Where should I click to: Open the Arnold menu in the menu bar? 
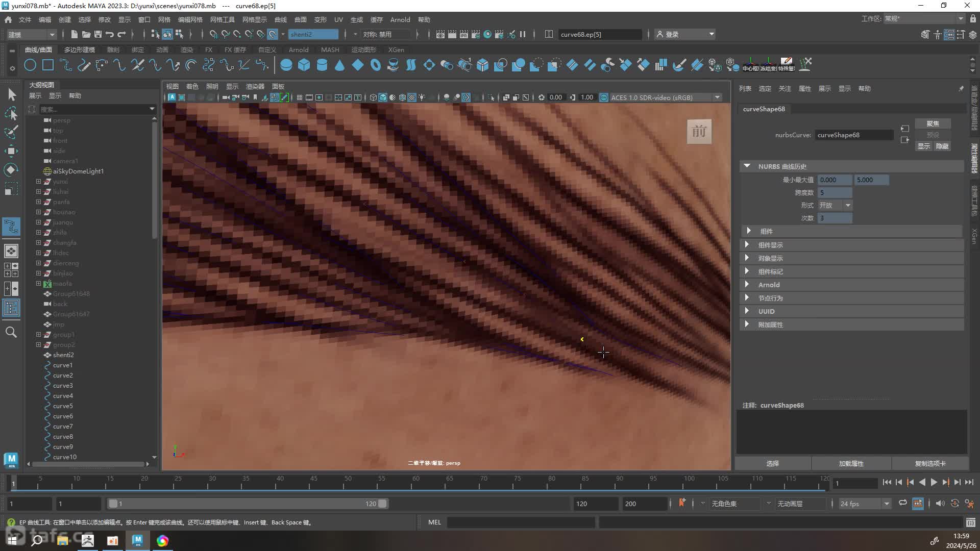[x=400, y=19]
